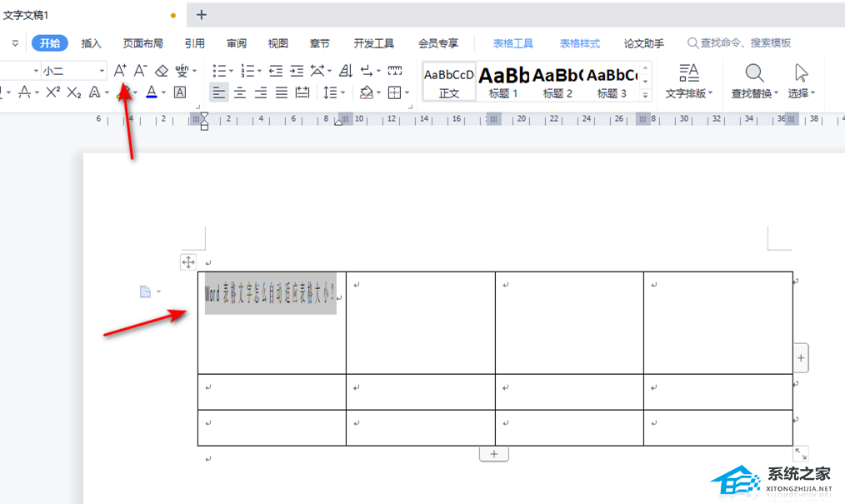
Task: Expand the styles gallery list
Action: coord(645,96)
